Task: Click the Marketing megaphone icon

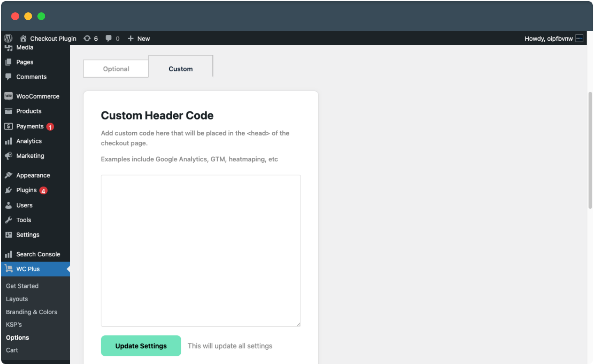Action: click(x=8, y=156)
